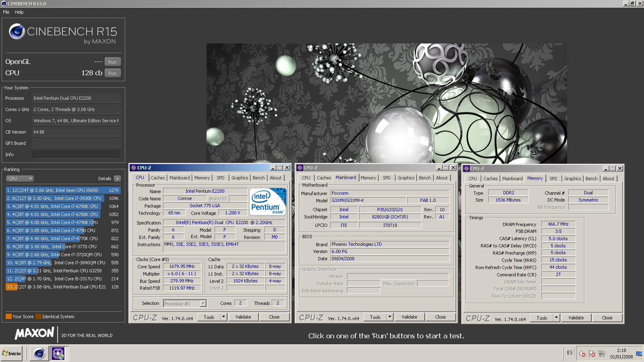The image size is (644, 362).
Task: Click the Core Speed value 1679.95 MHz
Action: (x=182, y=266)
